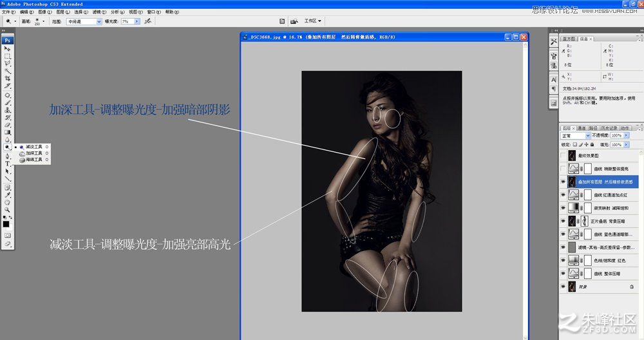
Task: Hide the 曲线 红通道加点红 layer
Action: click(563, 195)
